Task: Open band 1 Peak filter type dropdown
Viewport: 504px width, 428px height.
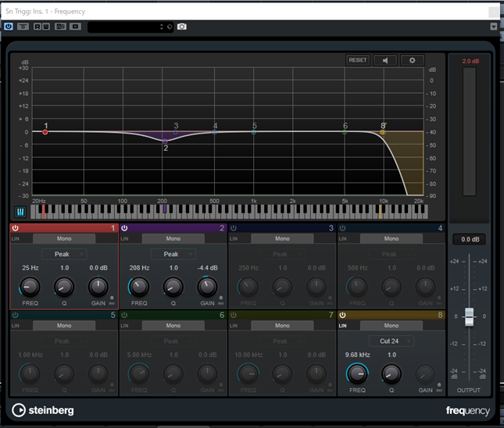Action: (x=63, y=254)
